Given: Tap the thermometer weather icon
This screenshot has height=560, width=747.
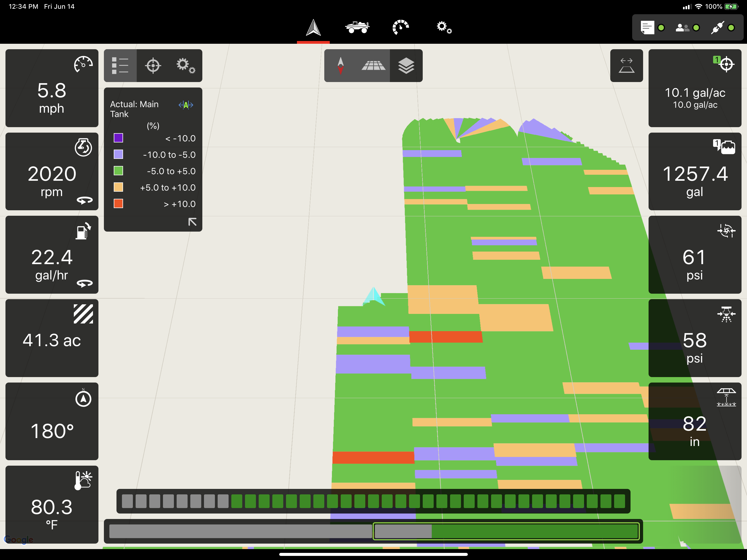Looking at the screenshot, I should (83, 480).
